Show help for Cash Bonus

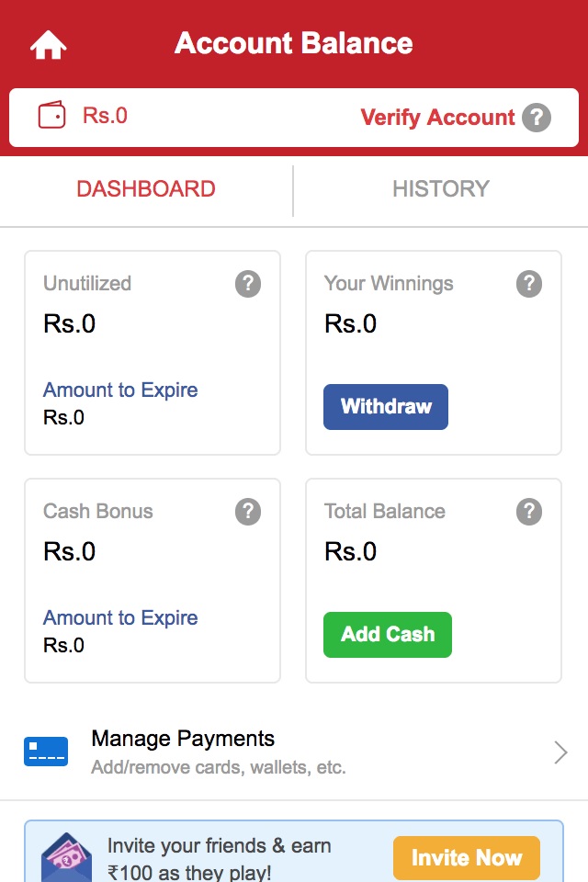tap(248, 512)
